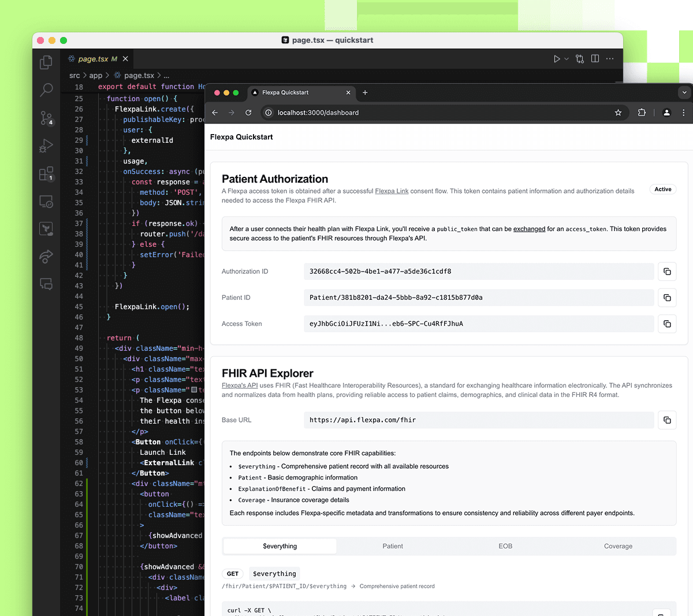Click the Authorization ID field value
Image resolution: width=693 pixels, height=616 pixels.
[479, 272]
